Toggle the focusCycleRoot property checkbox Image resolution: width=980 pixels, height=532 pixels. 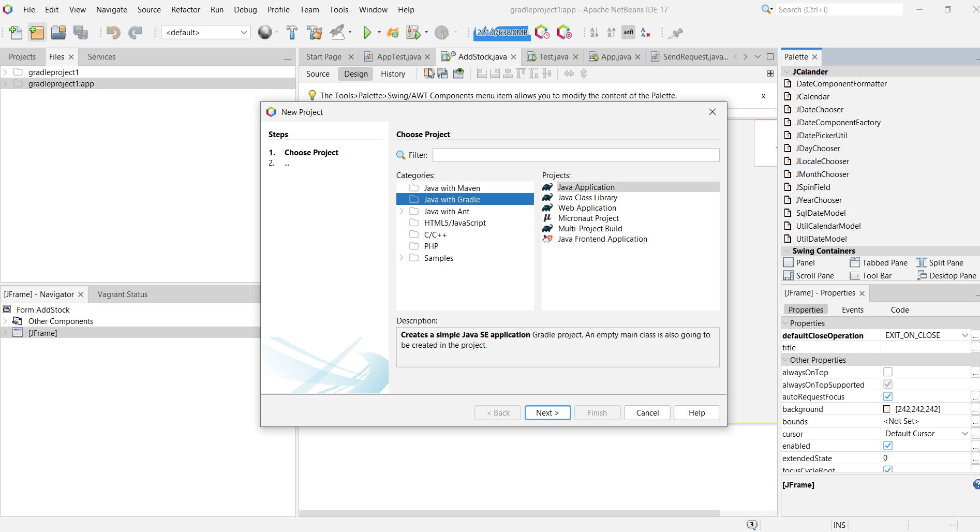[888, 469]
